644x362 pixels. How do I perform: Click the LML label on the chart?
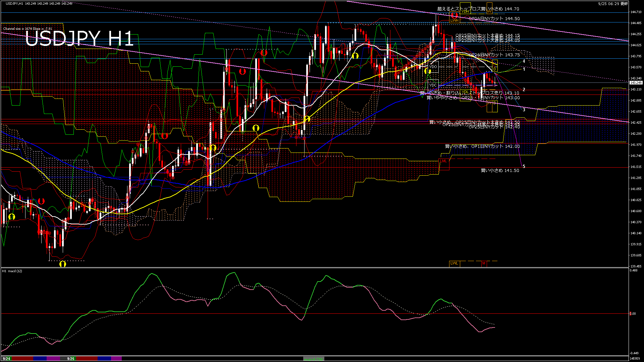click(443, 161)
